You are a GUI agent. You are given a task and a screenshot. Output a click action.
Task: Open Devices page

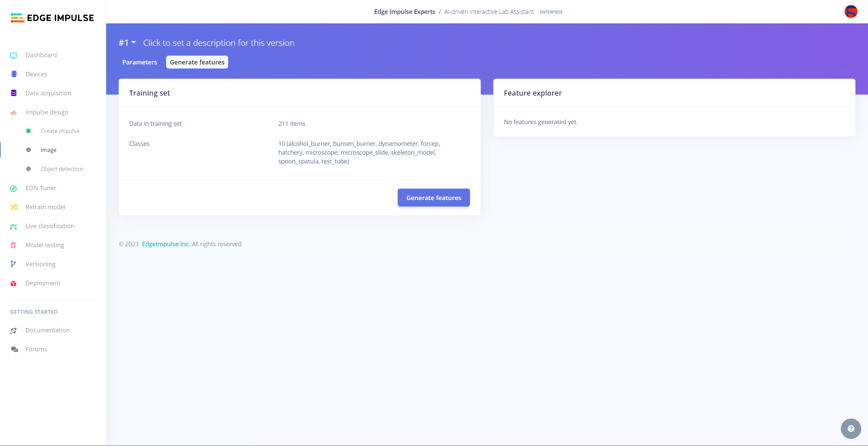click(x=36, y=74)
